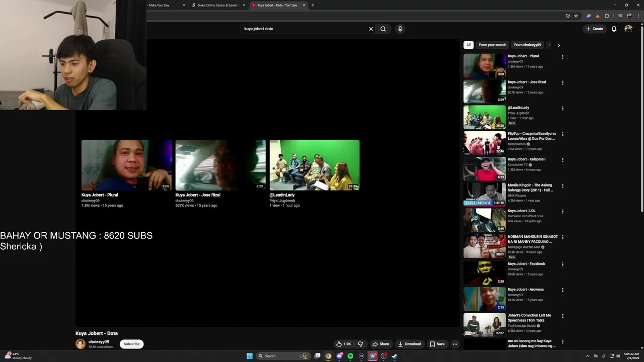
Task: Open choieeyy09 channel avatar
Action: click(x=80, y=344)
